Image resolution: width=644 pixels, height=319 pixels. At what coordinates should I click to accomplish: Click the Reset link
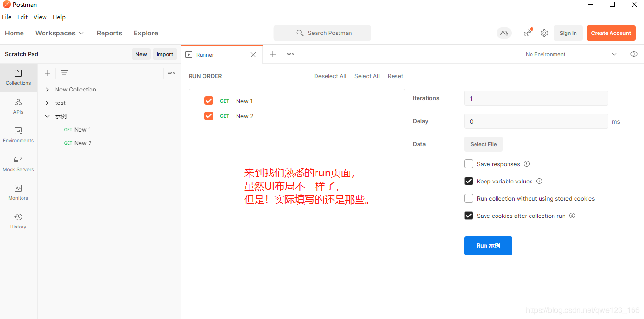point(395,76)
